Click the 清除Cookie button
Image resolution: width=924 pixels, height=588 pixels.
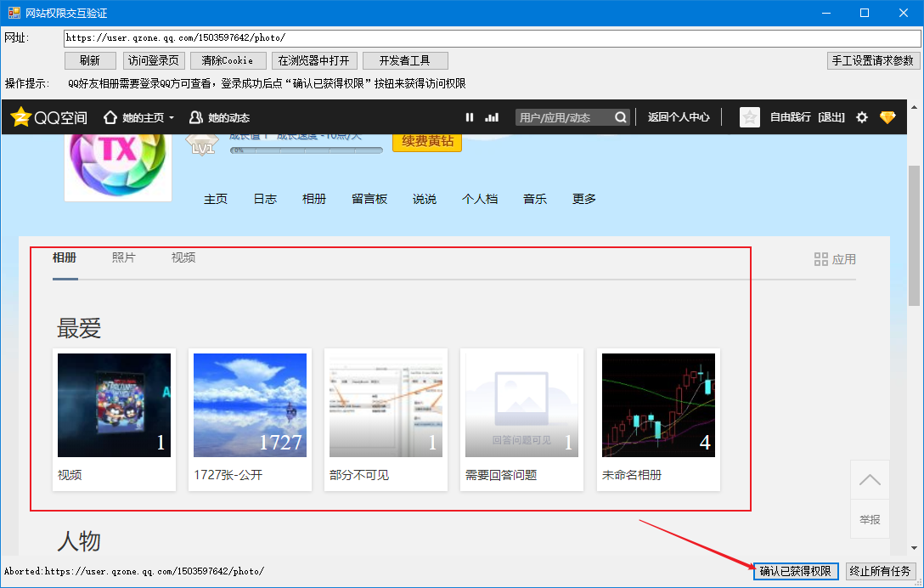point(228,60)
